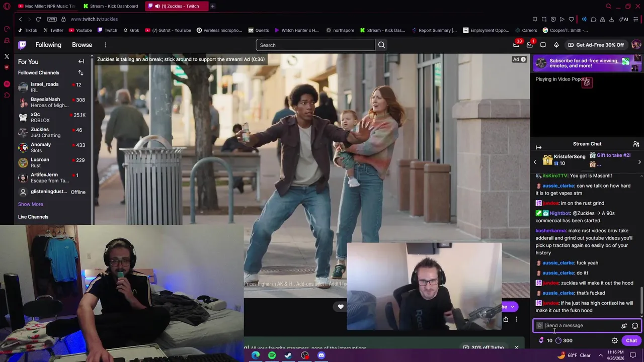
Task: Dismiss the 30% off Turbo banner
Action: pos(516,347)
